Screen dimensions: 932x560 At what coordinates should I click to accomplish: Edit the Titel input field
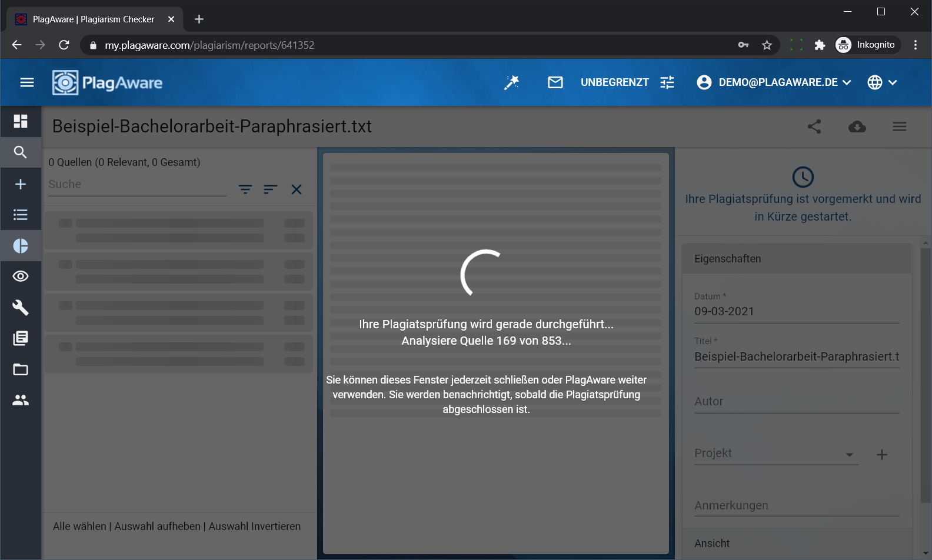[x=797, y=356]
